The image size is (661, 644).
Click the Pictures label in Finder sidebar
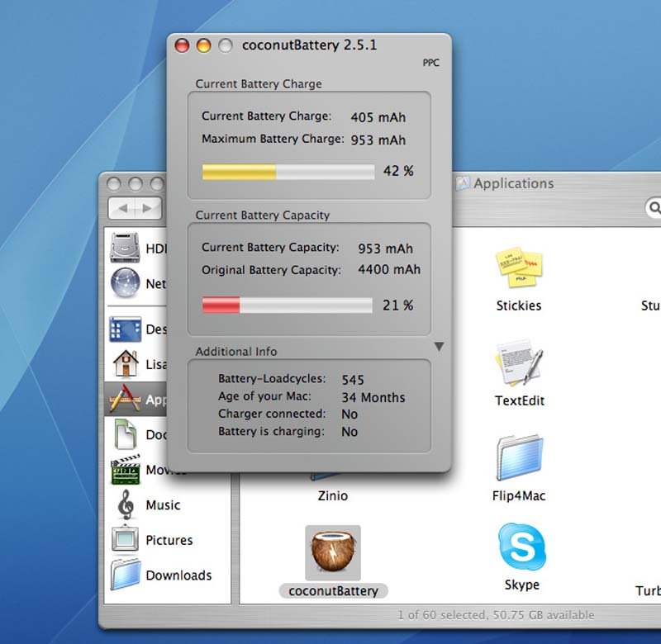169,539
